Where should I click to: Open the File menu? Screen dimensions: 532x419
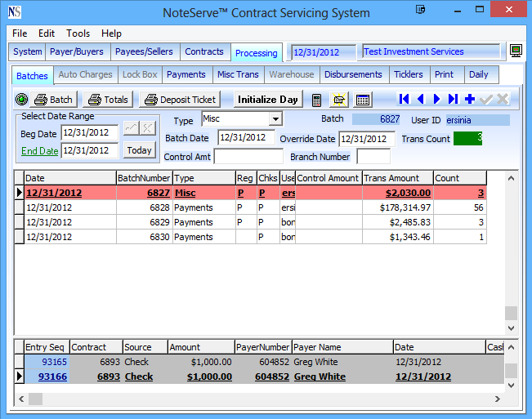coord(20,33)
